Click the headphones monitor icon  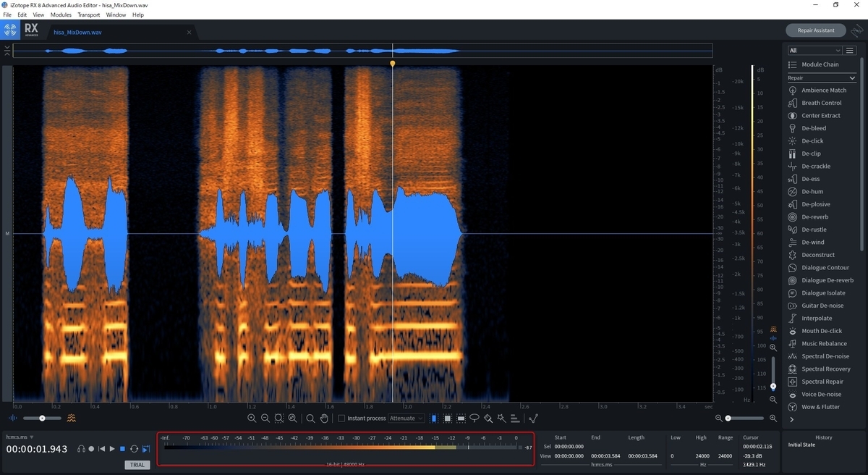81,449
